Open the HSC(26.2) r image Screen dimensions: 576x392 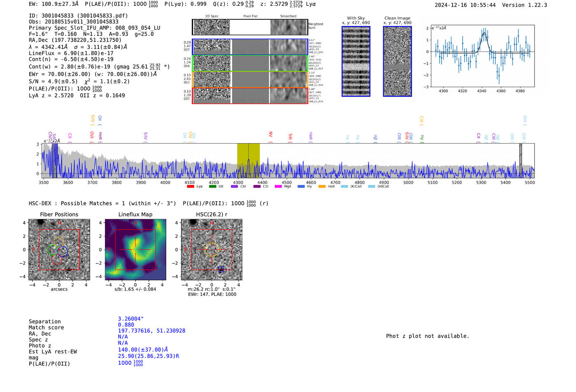tap(211, 250)
